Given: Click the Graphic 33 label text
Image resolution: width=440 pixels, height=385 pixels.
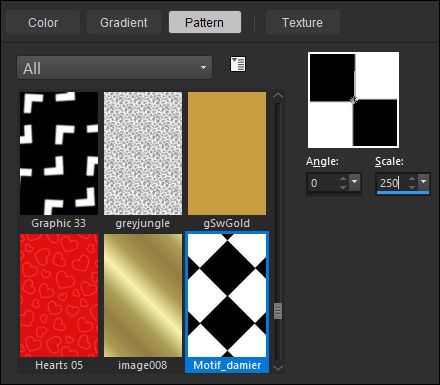Looking at the screenshot, I should click(x=59, y=223).
